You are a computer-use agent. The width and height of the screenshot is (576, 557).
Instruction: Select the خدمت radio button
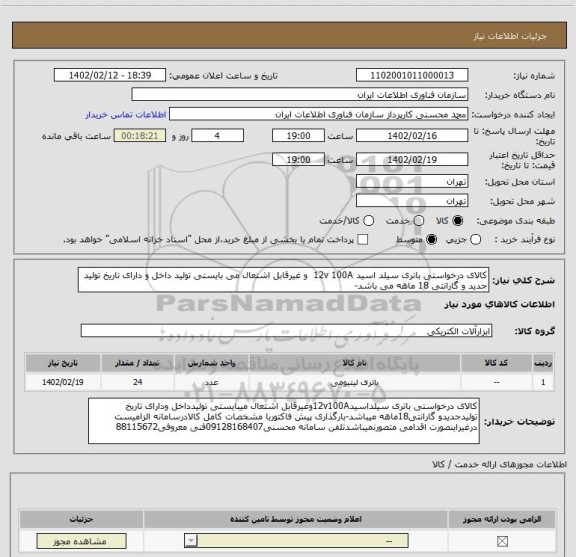[419, 221]
